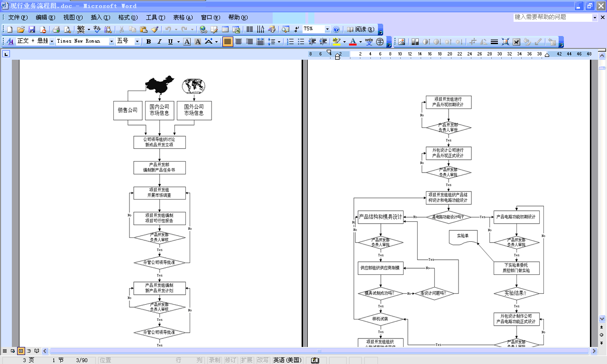607x364 pixels.
Task: Click the 英语(美国) language indicator
Action: click(x=287, y=360)
